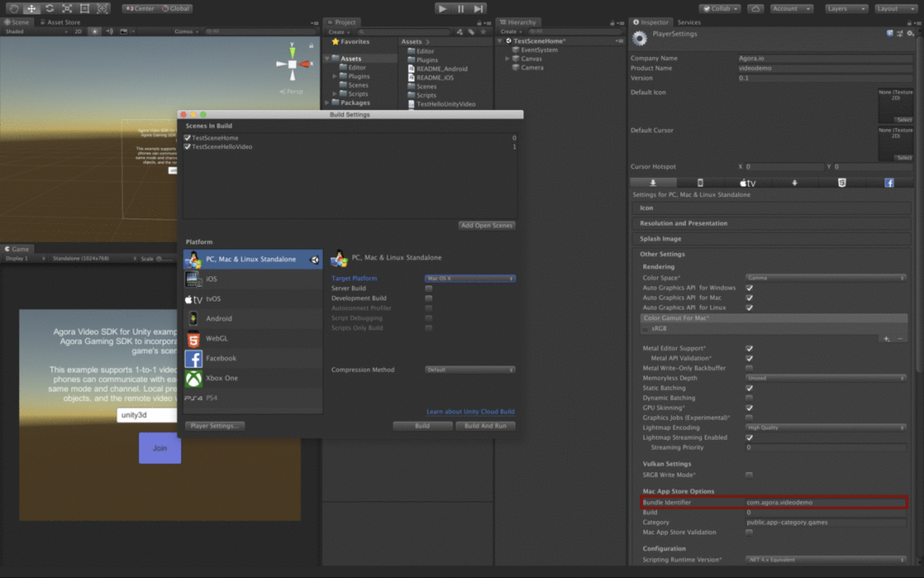
Task: Select the Rotate tool in toolbar
Action: pos(49,8)
